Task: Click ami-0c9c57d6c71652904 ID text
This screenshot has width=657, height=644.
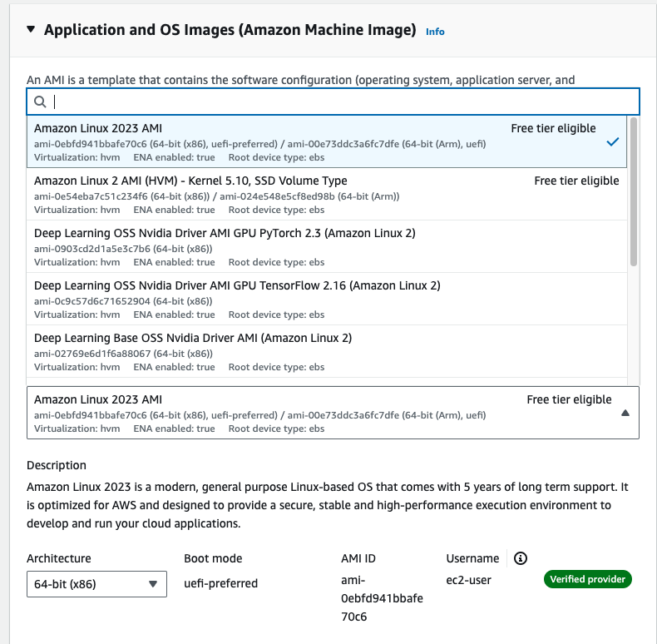Action: point(91,301)
